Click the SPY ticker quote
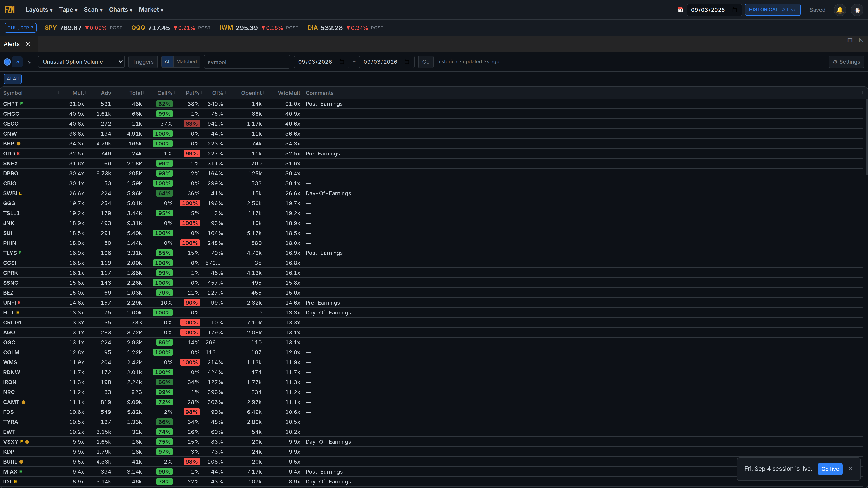Image resolution: width=868 pixels, height=488 pixels. (x=84, y=28)
